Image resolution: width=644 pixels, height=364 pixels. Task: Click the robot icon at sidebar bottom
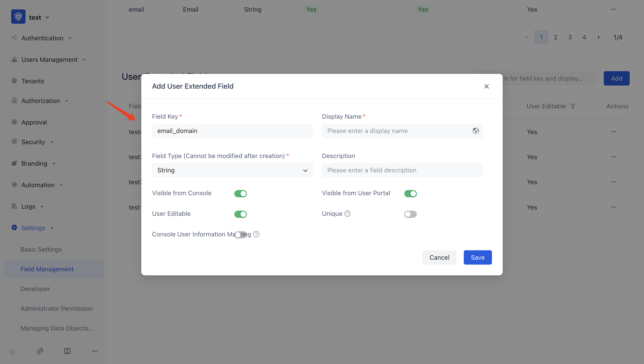(13, 351)
